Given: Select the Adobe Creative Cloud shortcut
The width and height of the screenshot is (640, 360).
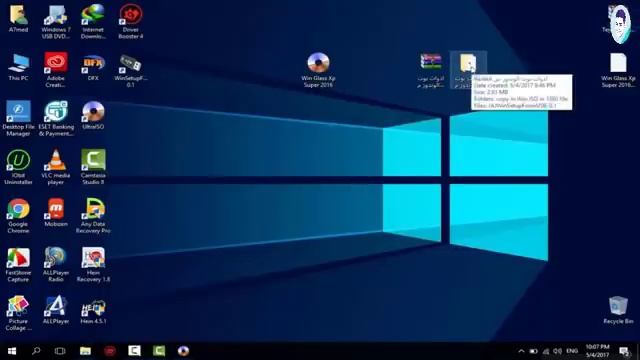Looking at the screenshot, I should point(56,62).
